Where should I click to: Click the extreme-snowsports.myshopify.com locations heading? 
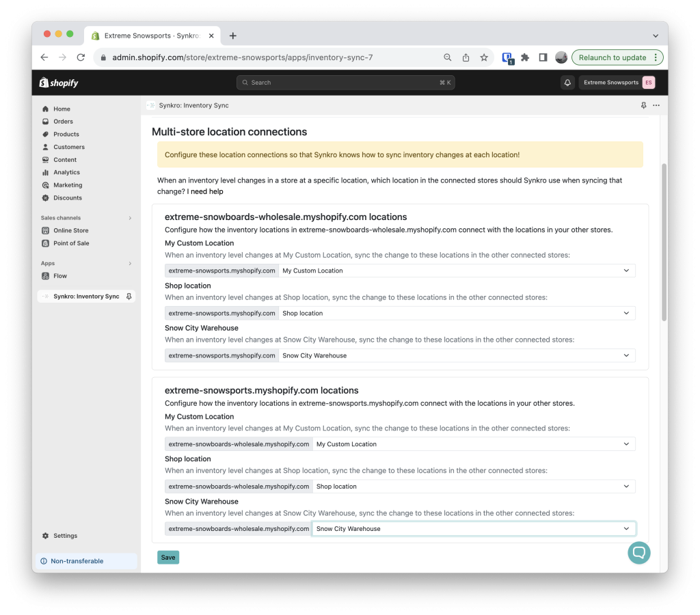coord(262,390)
